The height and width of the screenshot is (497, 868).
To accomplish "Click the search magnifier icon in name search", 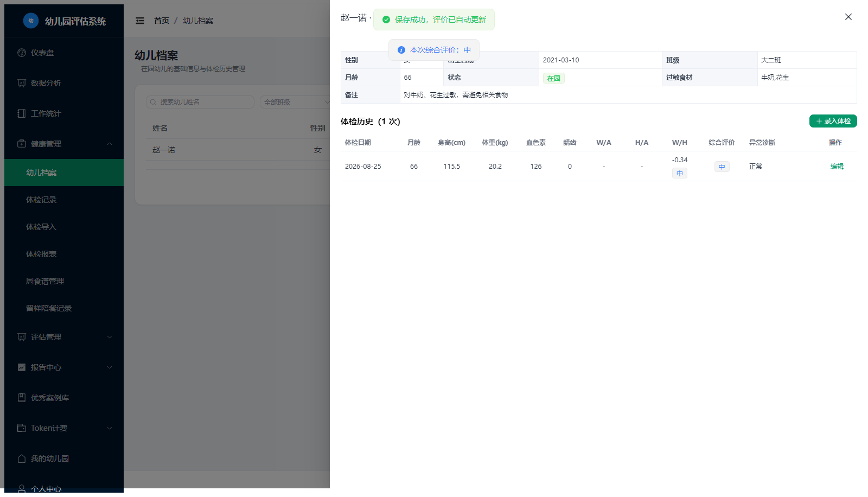I will tap(153, 102).
